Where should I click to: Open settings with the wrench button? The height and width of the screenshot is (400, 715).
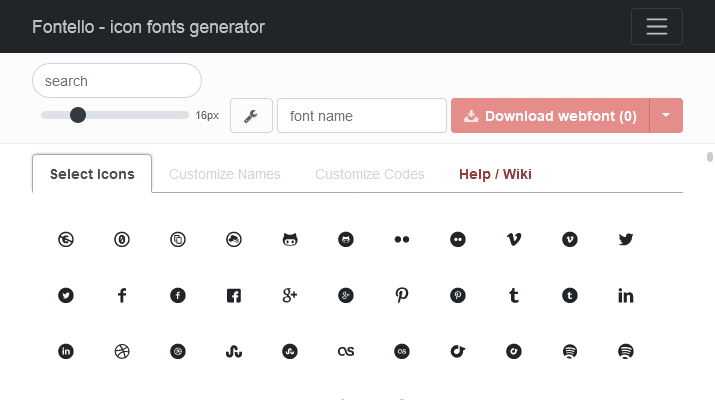251,116
